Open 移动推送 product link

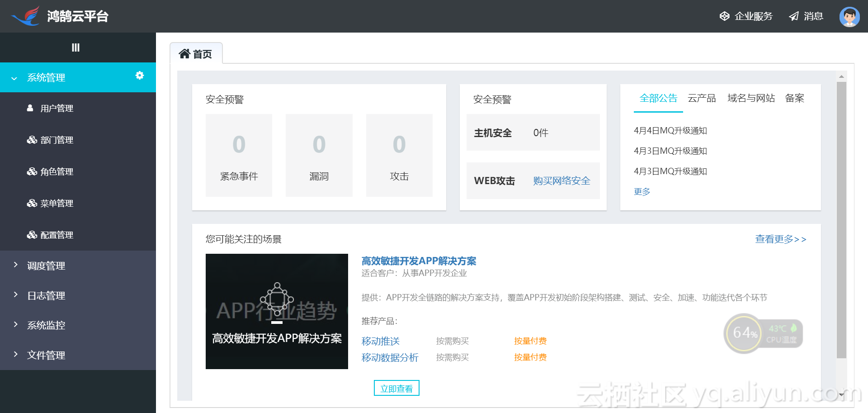tap(381, 341)
